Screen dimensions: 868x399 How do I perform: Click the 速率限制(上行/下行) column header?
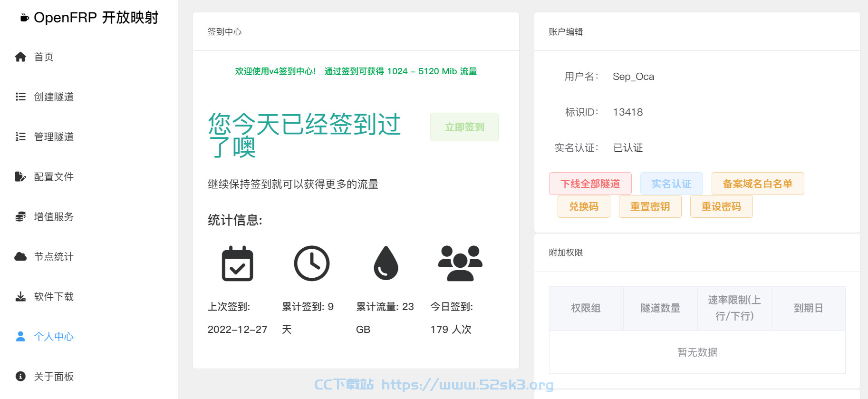(x=734, y=308)
